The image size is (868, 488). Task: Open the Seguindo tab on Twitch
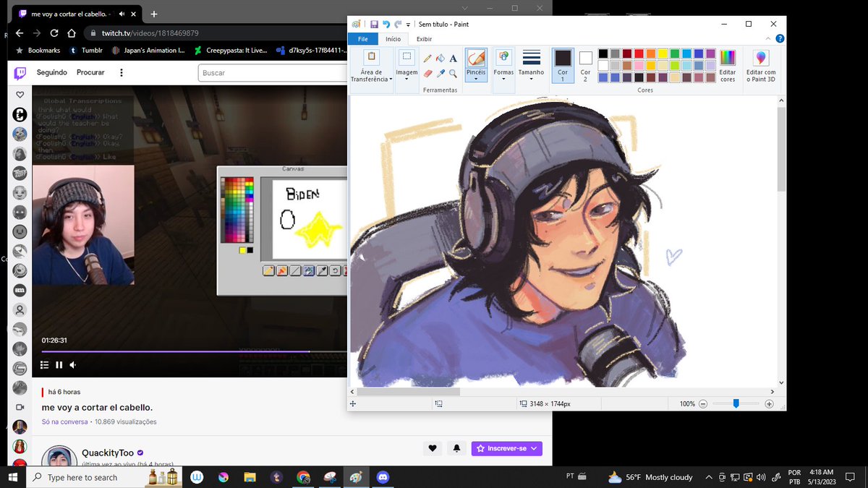52,72
